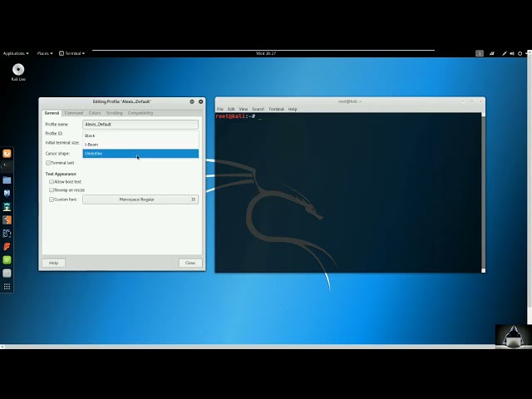Launch Maltego from the dock
Viewport: 532px width, 399px height.
pos(7,234)
